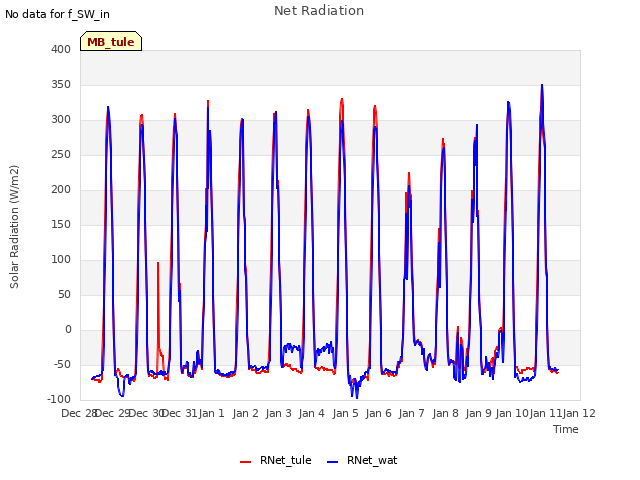Click the 350 y-axis tick label
640x480 pixels.
pyautogui.click(x=61, y=84)
